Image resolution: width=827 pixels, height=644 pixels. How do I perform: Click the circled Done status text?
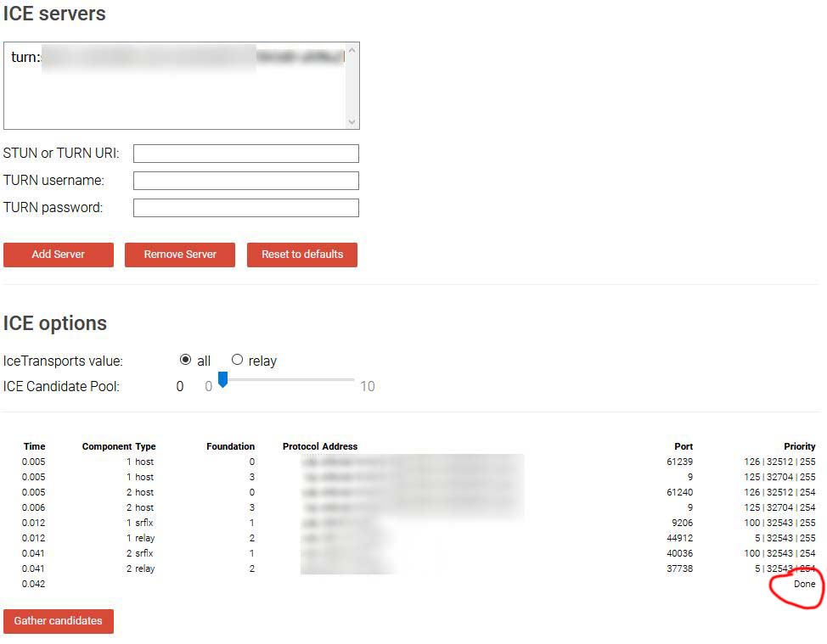pos(802,585)
